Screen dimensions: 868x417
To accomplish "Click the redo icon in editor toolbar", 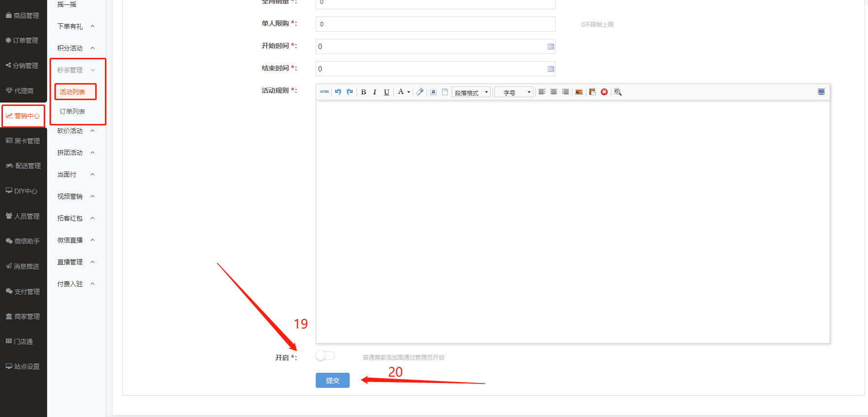I will (x=350, y=92).
